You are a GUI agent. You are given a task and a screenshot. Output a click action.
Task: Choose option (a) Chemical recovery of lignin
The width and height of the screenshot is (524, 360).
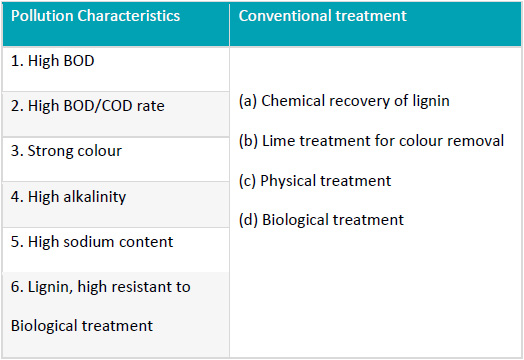point(344,101)
